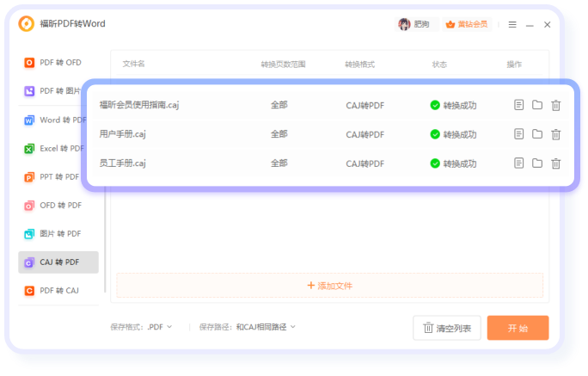Select PDF 转 图片 in sidebar
Image resolution: width=588 pixels, height=376 pixels.
[x=52, y=91]
